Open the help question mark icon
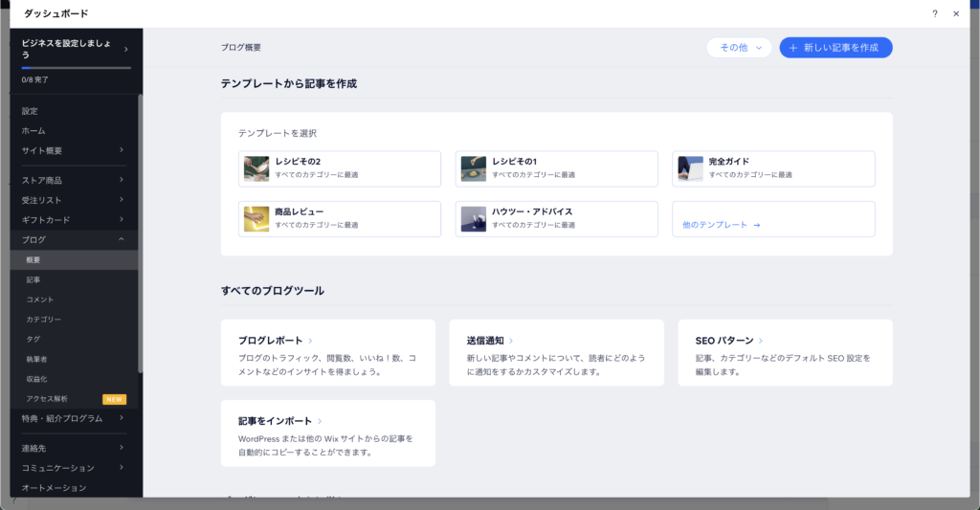Screen dimensions: 980x510 (x=935, y=13)
